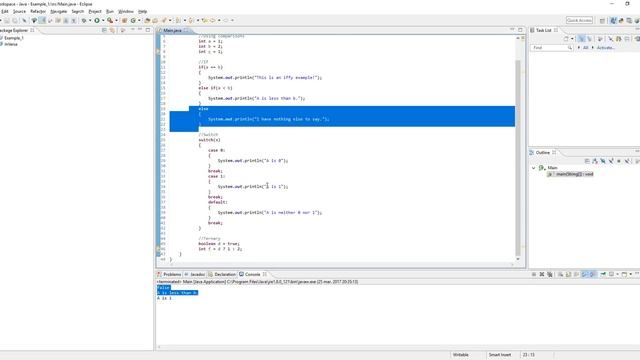Screen dimensions: 640x360
Task: Open the Run menu
Action: tap(110, 11)
